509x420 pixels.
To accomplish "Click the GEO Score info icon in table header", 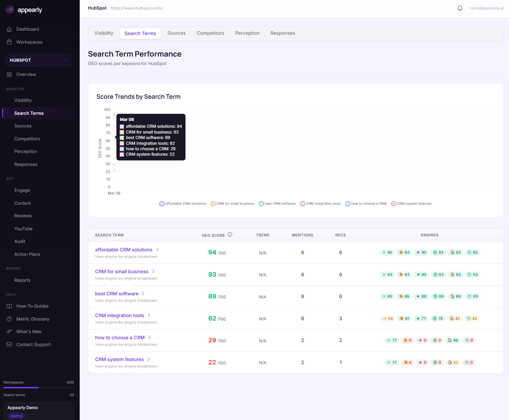I will coord(230,234).
